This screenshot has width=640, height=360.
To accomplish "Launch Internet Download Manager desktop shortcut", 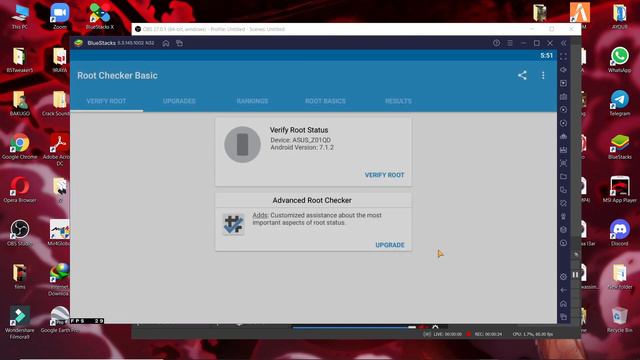I will pyautogui.click(x=59, y=279).
